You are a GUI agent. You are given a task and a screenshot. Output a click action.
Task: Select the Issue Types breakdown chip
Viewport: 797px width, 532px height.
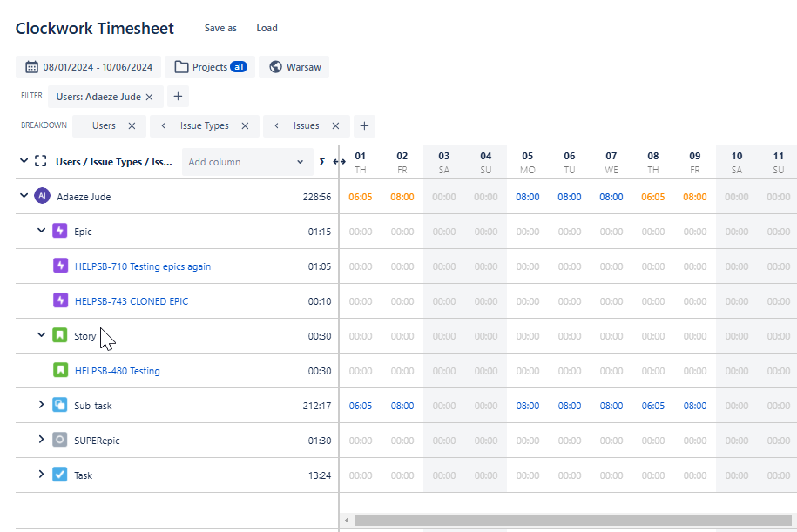[x=205, y=126]
